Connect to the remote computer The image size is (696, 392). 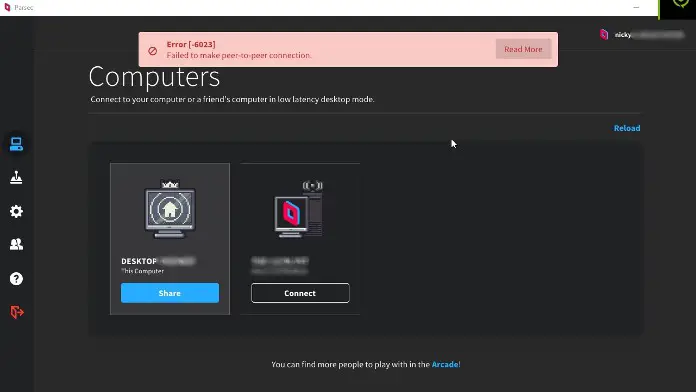coord(300,293)
